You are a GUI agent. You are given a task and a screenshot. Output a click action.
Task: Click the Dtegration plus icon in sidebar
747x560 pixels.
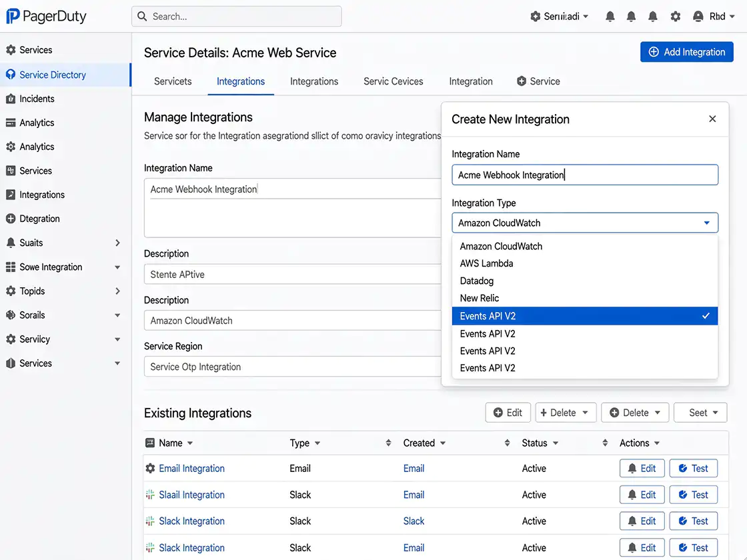pyautogui.click(x=11, y=219)
